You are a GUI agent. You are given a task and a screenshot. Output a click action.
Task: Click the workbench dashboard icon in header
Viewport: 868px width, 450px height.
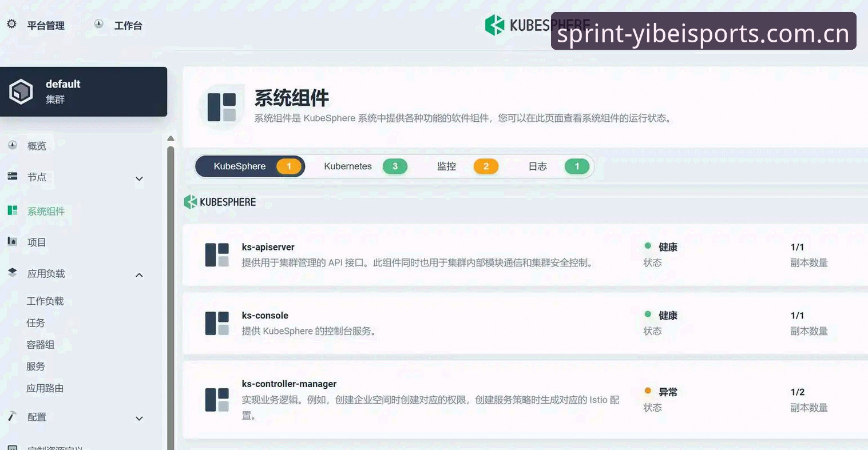coord(99,24)
